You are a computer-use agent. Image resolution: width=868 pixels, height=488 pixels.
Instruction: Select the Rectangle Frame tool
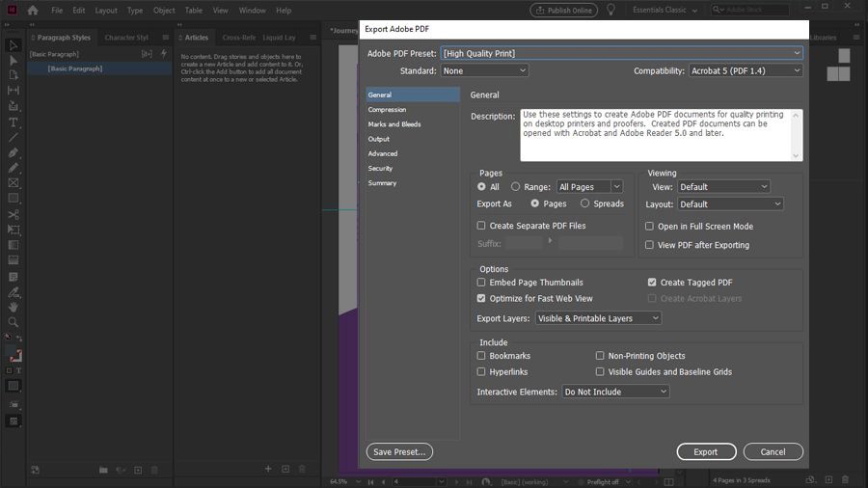tap(14, 183)
